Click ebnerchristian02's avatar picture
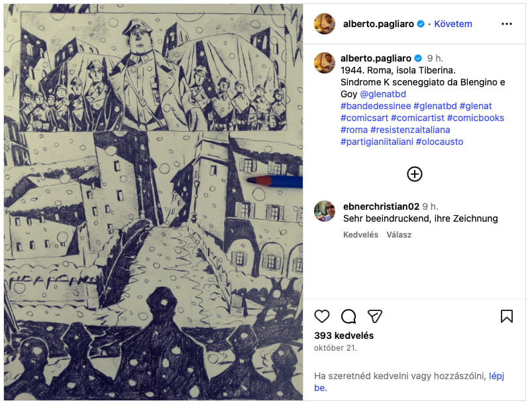Viewport: 532px width, 405px height. [325, 211]
